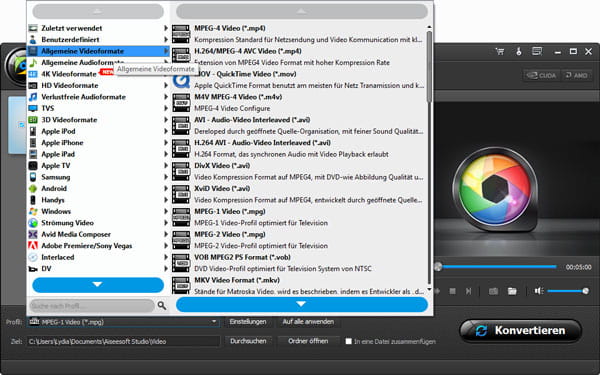600x375 pixels.
Task: Choose the HD Videoformate icon
Action: [33, 85]
